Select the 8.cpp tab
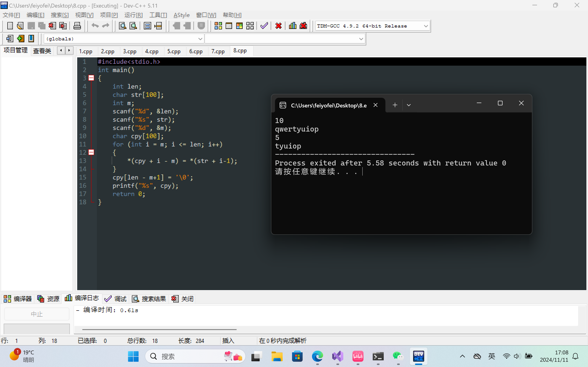588x367 pixels. pos(240,51)
